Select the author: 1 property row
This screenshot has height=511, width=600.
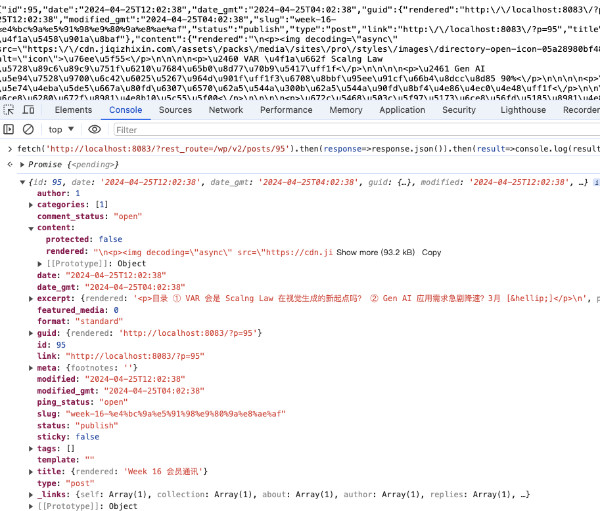59,193
